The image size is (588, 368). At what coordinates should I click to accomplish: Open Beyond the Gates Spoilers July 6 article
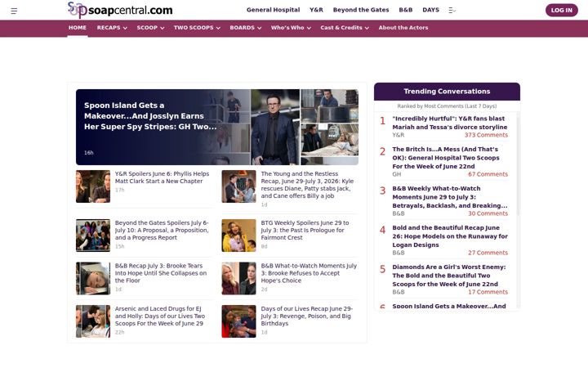pos(162,230)
